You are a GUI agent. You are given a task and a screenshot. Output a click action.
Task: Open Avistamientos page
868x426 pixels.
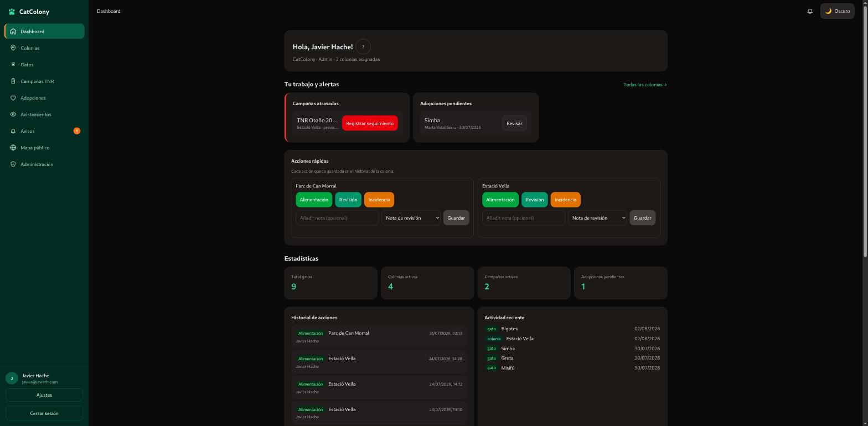pyautogui.click(x=44, y=115)
